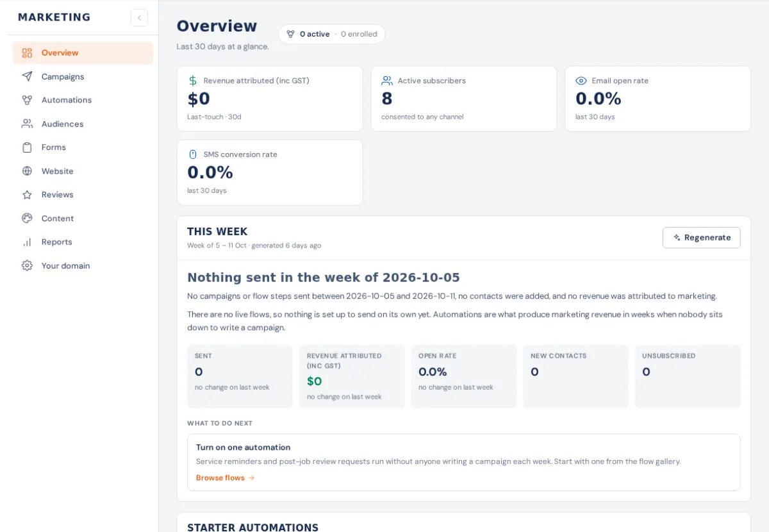Open the Revenue attributed (inc GST) card
Viewport: 769px width, 532px height.
tap(270, 99)
